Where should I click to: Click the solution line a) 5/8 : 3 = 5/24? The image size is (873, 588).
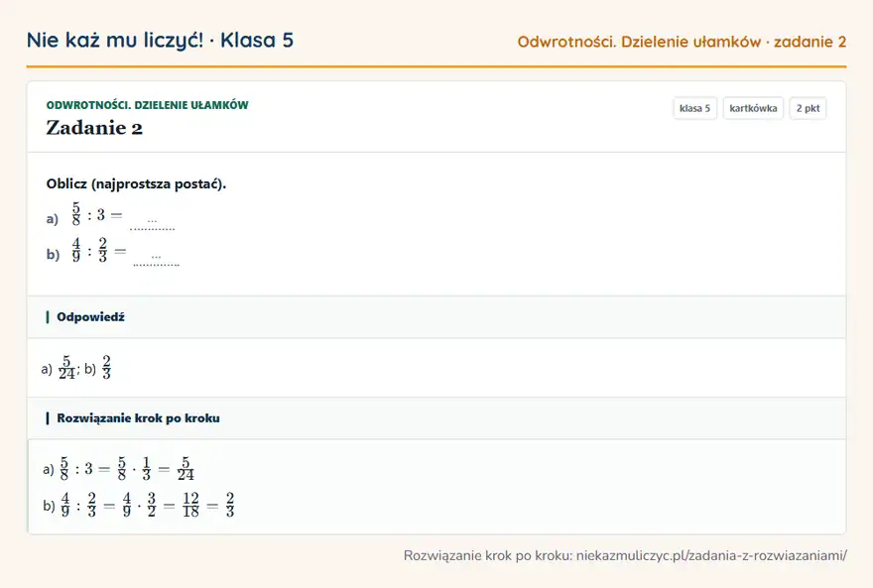(x=119, y=469)
